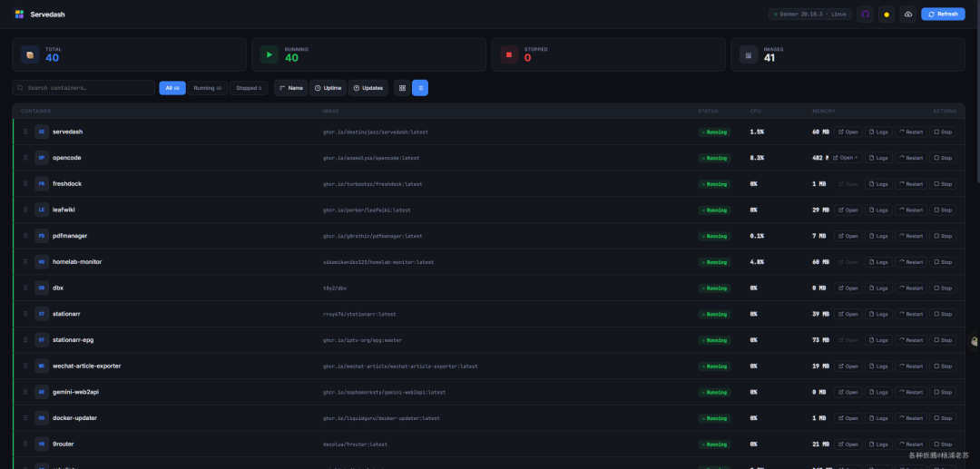Switch to grid view layout
The height and width of the screenshot is (469, 980).
(402, 88)
